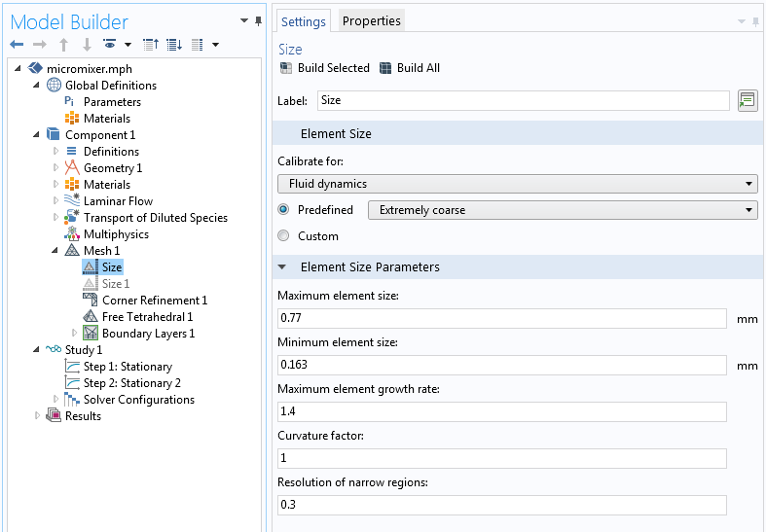Click the Resolution of narrow regions field
The height and width of the screenshot is (532, 766).
coord(501,505)
